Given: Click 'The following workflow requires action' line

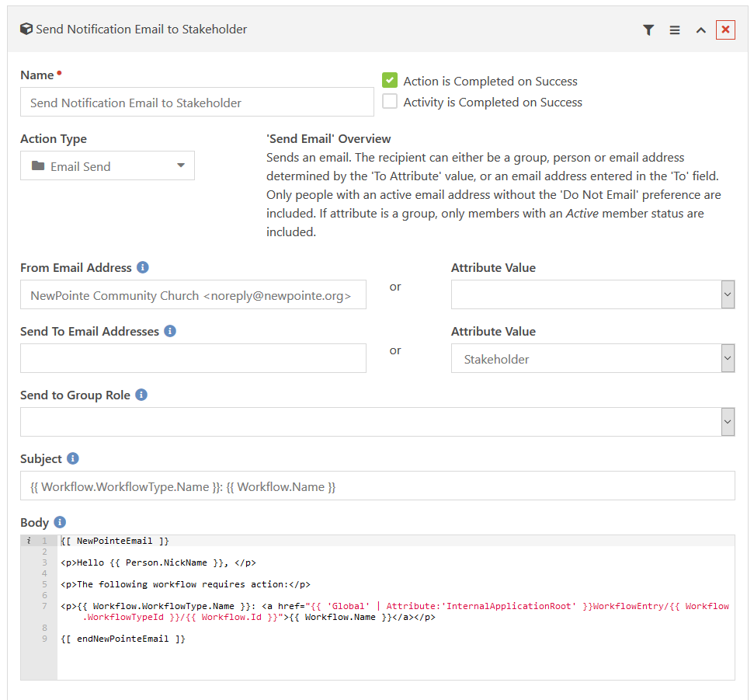Looking at the screenshot, I should coord(186,584).
